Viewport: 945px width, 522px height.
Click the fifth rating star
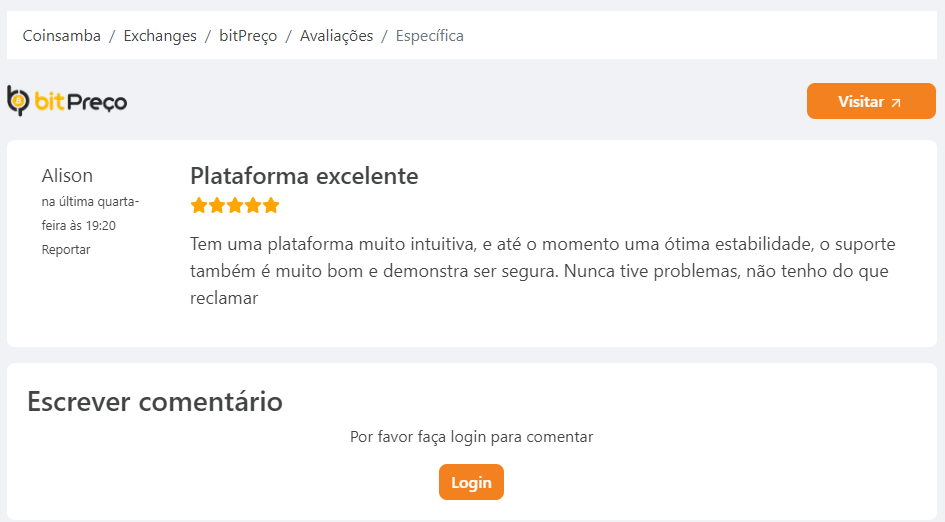[x=271, y=206]
